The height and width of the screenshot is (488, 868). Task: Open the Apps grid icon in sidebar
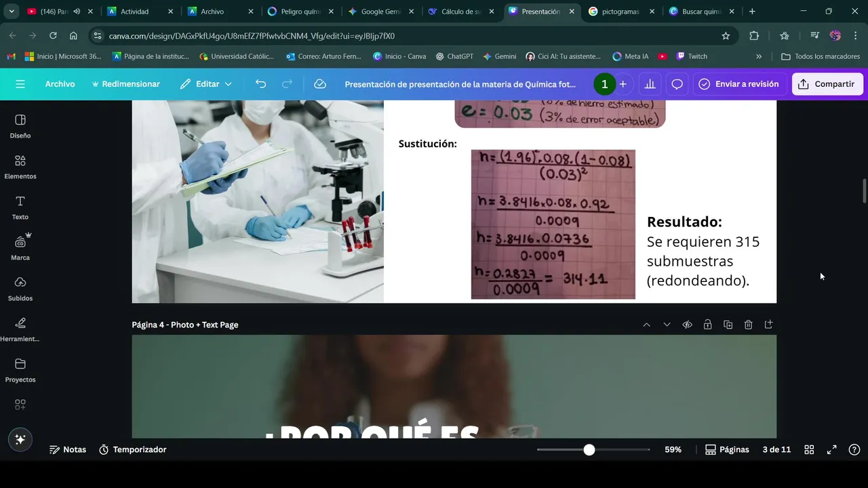pyautogui.click(x=20, y=405)
